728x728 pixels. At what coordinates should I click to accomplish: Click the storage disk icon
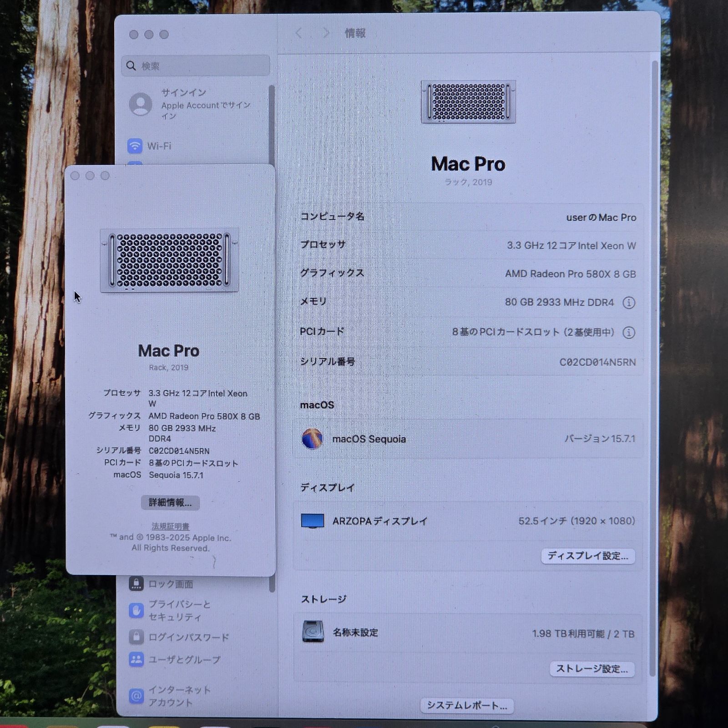[313, 632]
